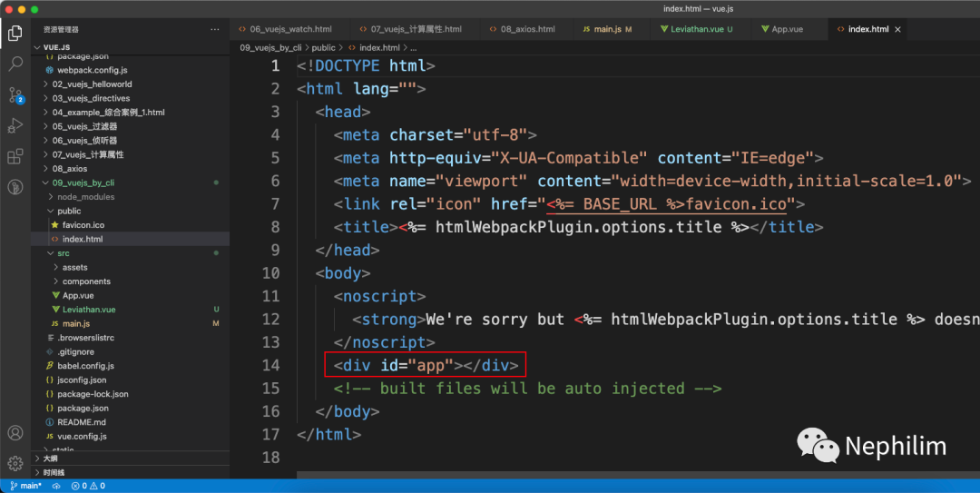Open the Run and Debug view
This screenshot has height=493, width=980.
(x=15, y=126)
